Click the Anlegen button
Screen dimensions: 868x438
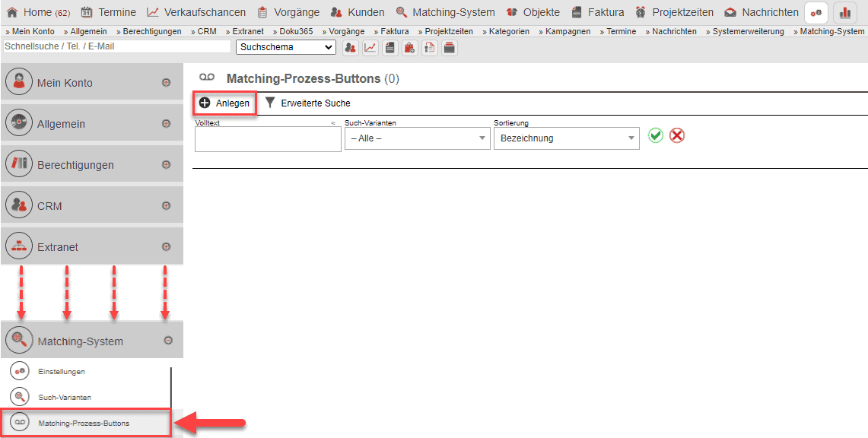[225, 103]
